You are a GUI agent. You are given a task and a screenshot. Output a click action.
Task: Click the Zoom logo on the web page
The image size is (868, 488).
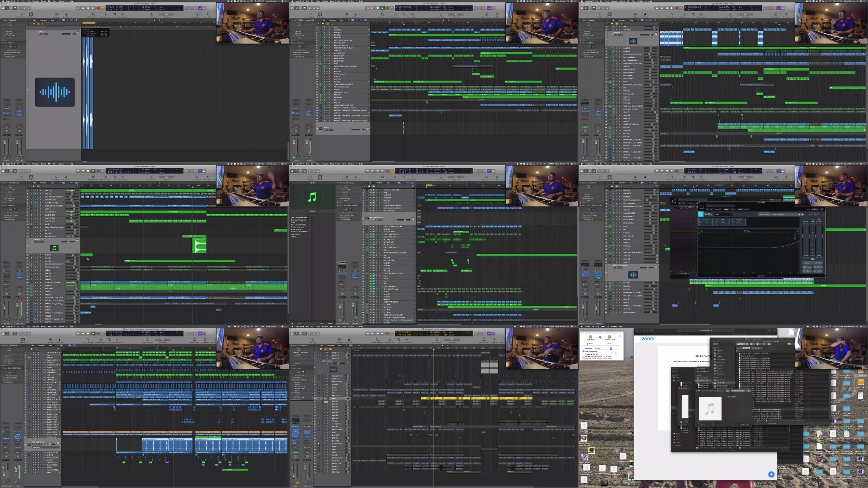pyautogui.click(x=648, y=339)
